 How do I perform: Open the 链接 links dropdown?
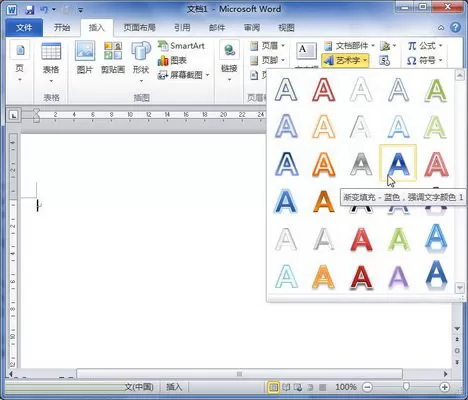point(229,62)
